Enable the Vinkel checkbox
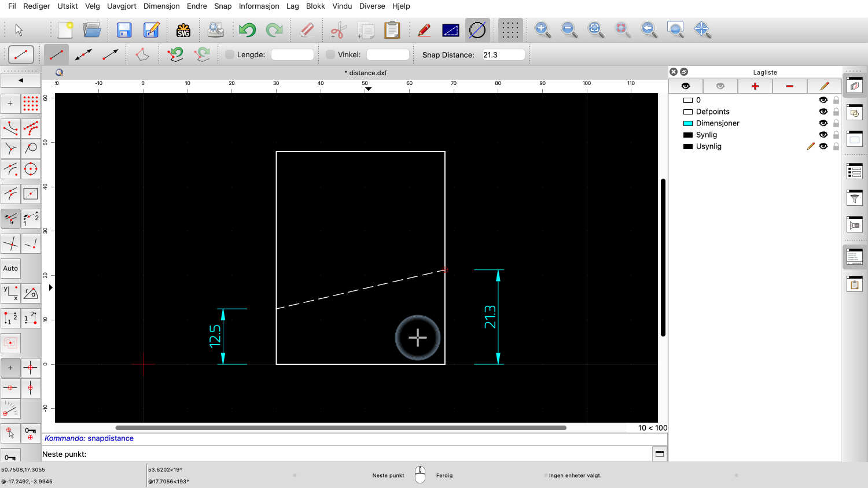Image resolution: width=868 pixels, height=488 pixels. (x=330, y=55)
